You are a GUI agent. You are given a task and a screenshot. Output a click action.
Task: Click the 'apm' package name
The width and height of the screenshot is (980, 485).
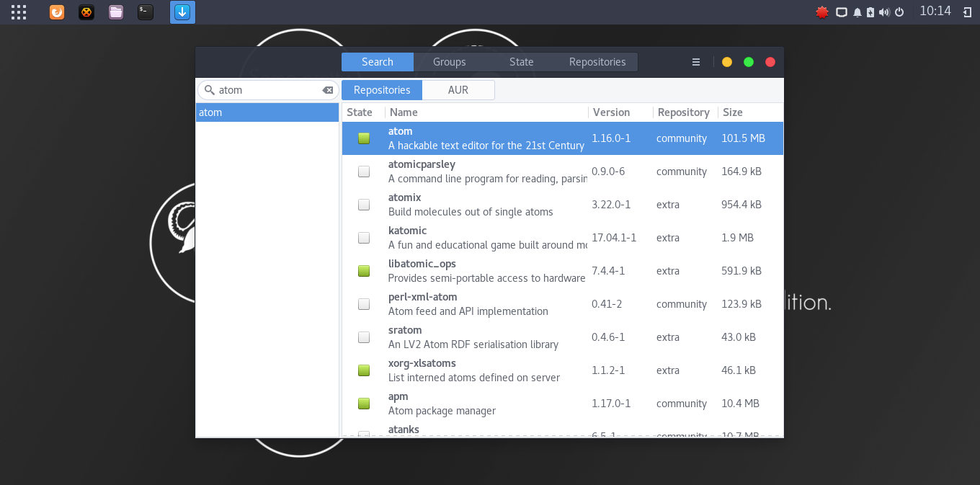click(398, 397)
